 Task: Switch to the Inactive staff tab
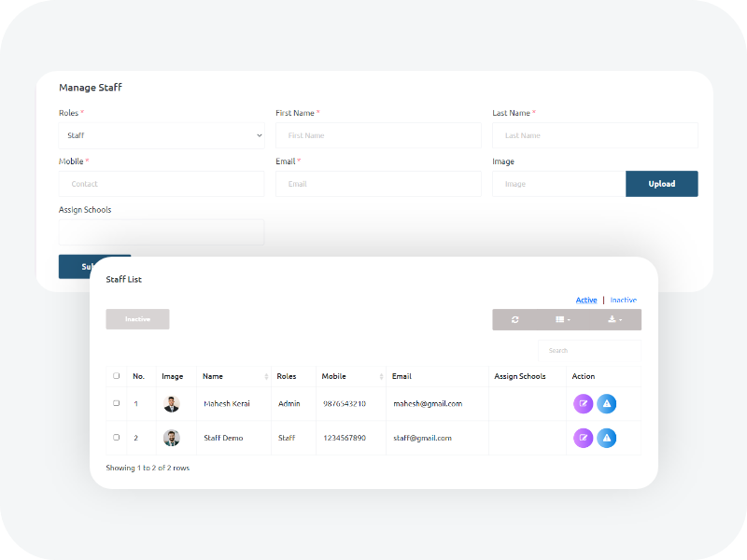(624, 301)
